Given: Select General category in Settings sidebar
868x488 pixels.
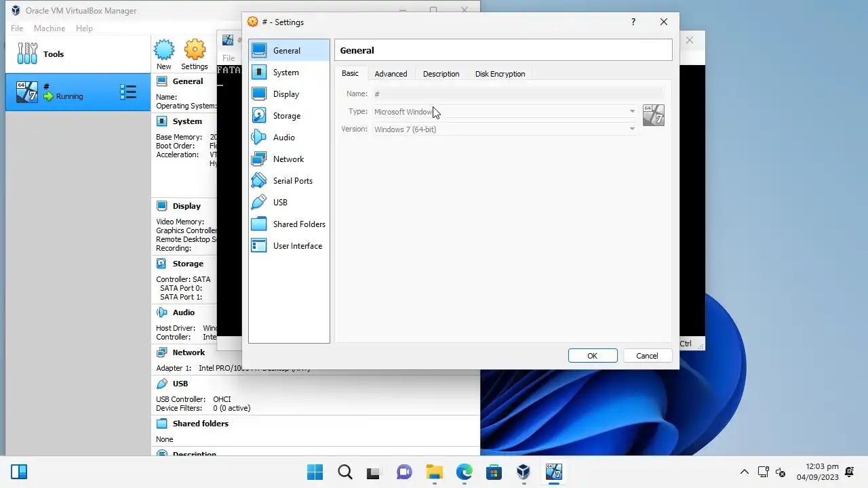Looking at the screenshot, I should point(289,51).
